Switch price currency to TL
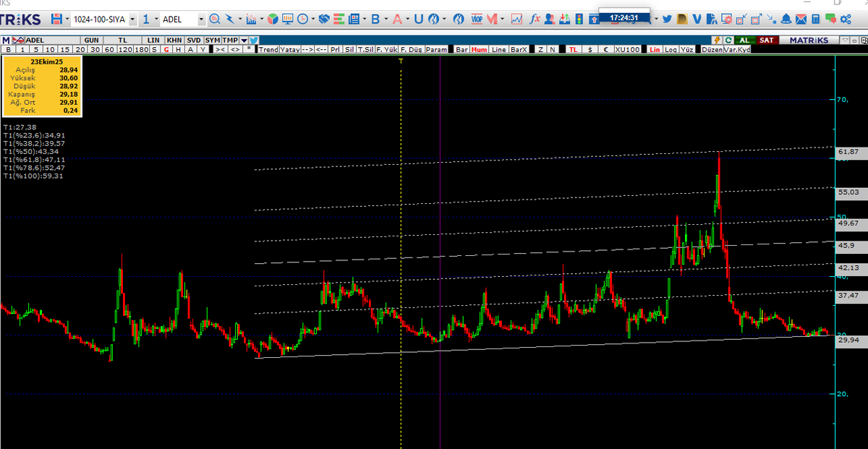This screenshot has height=449, width=868. pyautogui.click(x=573, y=49)
